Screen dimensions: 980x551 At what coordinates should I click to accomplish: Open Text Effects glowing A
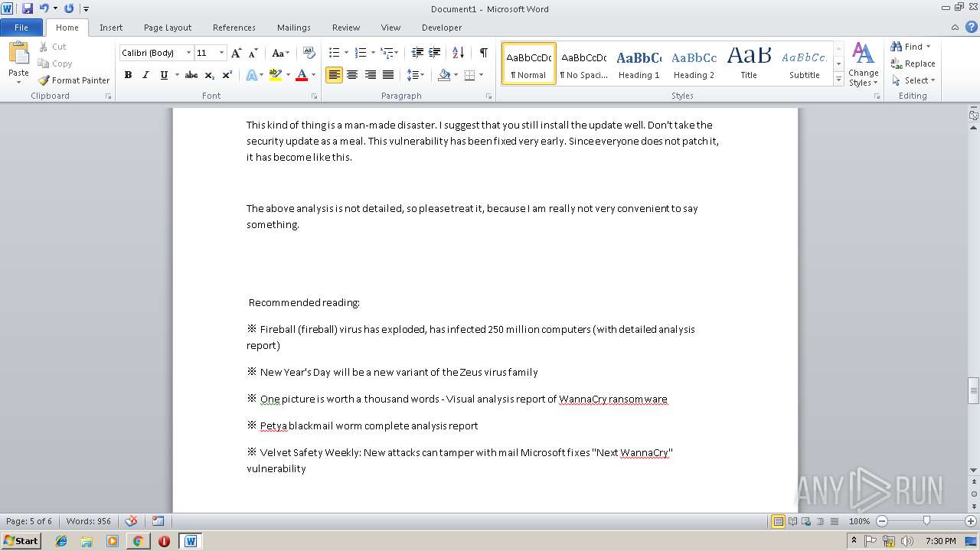point(250,75)
